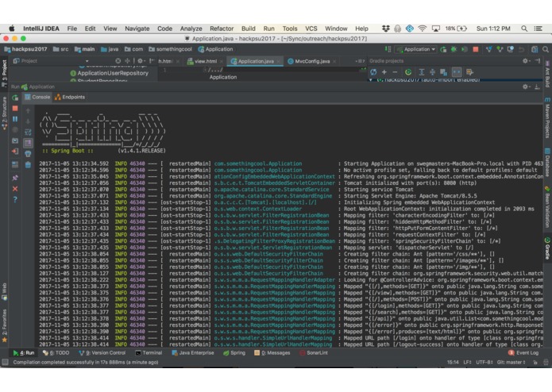Toggle soft-wrap in console
Image resolution: width=552 pixels, height=392 pixels.
(28, 133)
